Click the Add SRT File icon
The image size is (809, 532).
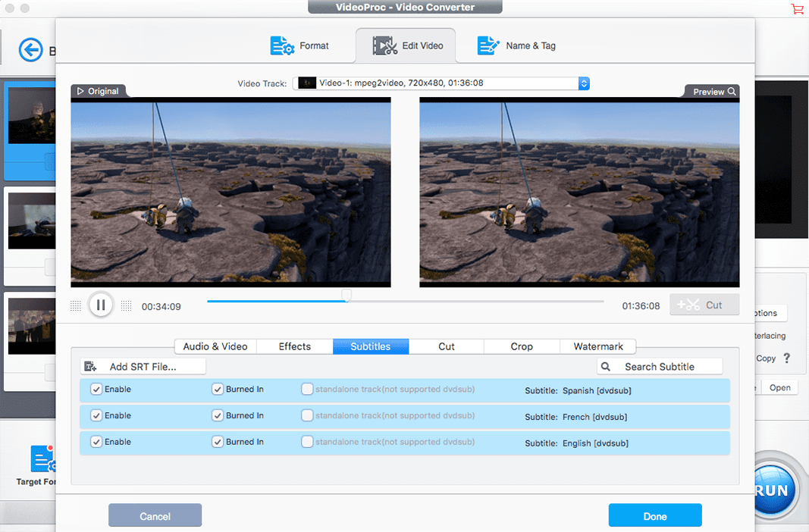tap(90, 367)
